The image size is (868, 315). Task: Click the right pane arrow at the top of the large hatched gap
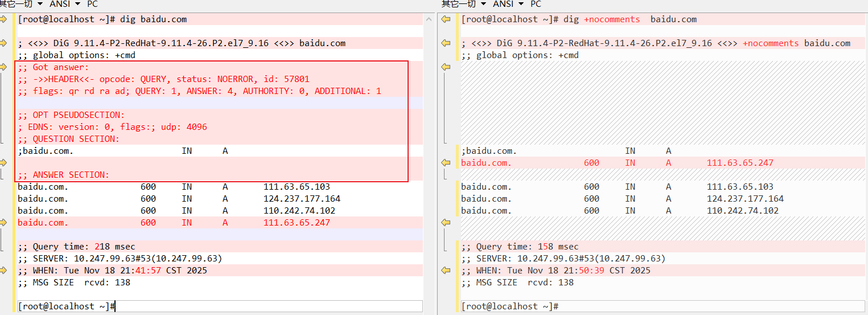click(447, 67)
